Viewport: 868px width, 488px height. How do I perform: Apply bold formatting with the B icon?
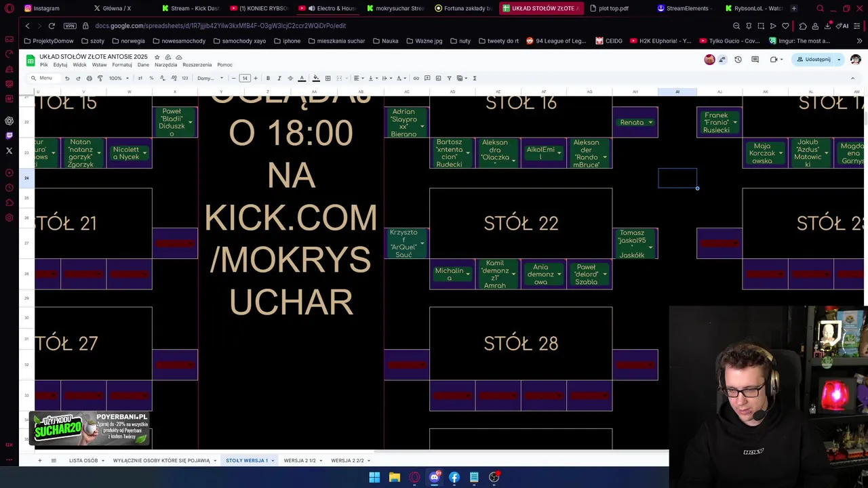pos(268,78)
